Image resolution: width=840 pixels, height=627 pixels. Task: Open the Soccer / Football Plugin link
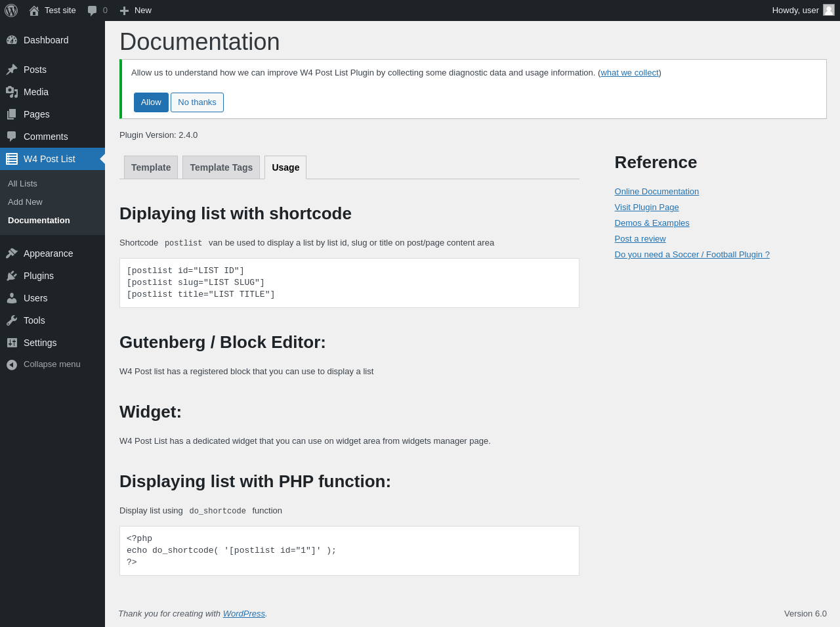click(x=692, y=255)
